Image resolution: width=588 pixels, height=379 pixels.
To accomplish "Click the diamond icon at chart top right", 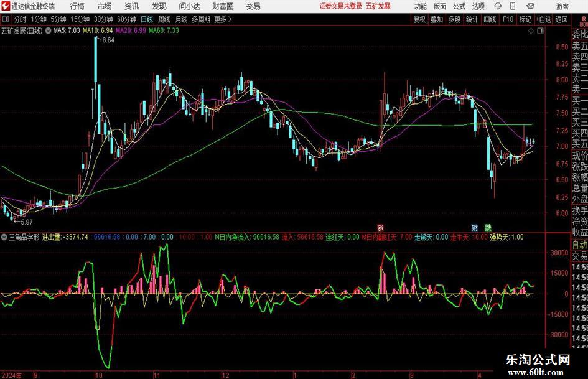I will [531, 31].
